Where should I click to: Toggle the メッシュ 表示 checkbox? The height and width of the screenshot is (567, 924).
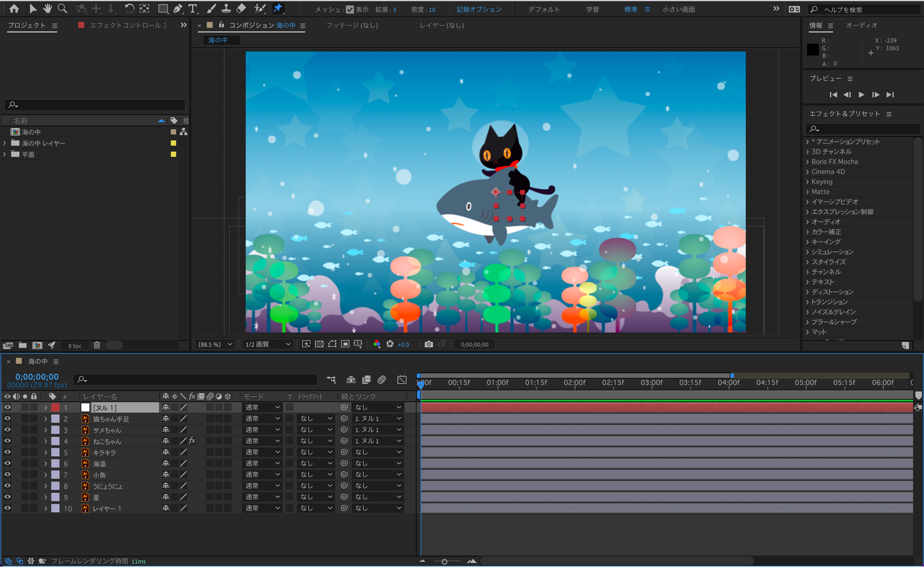point(350,9)
